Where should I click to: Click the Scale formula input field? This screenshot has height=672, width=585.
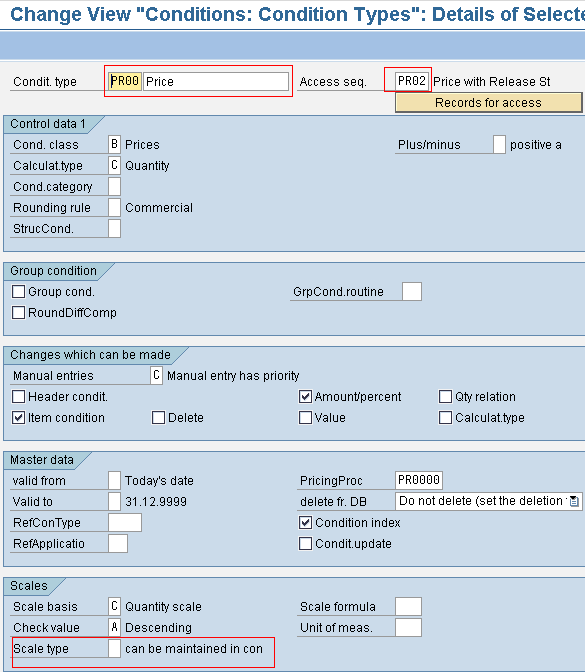pos(408,606)
